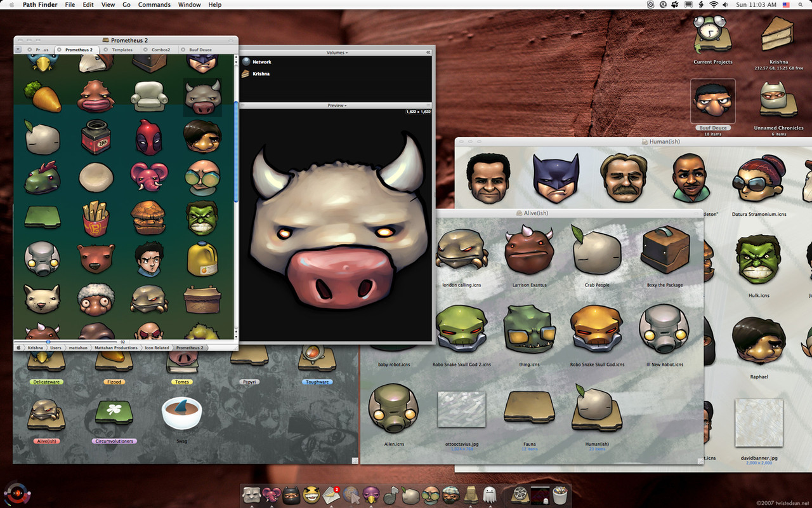Select the red ink jar icon
Viewport: 812px width, 508px height.
point(96,137)
